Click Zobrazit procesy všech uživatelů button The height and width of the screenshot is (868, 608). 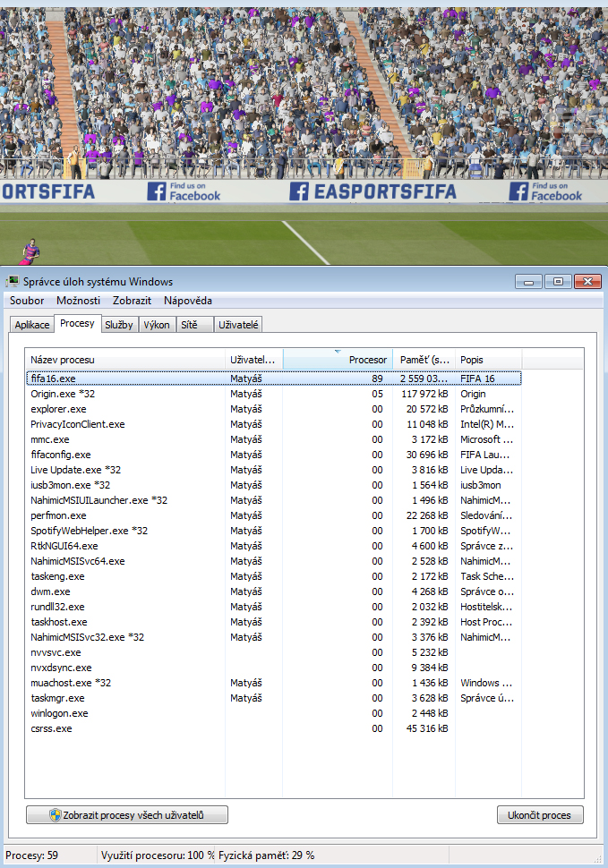127,815
